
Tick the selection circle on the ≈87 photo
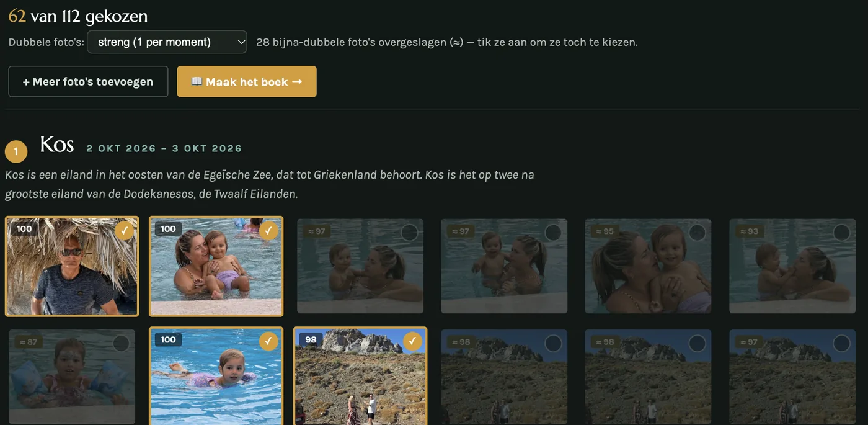(122, 343)
